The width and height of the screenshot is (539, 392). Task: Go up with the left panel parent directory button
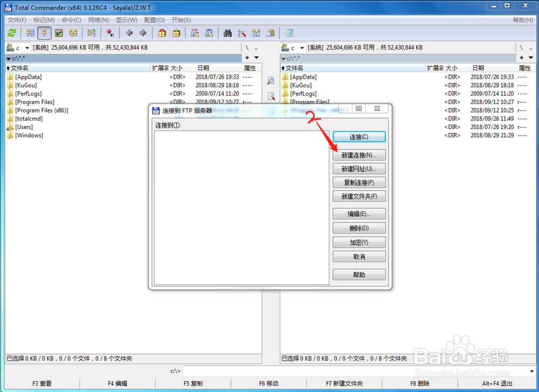pyautogui.click(x=257, y=48)
